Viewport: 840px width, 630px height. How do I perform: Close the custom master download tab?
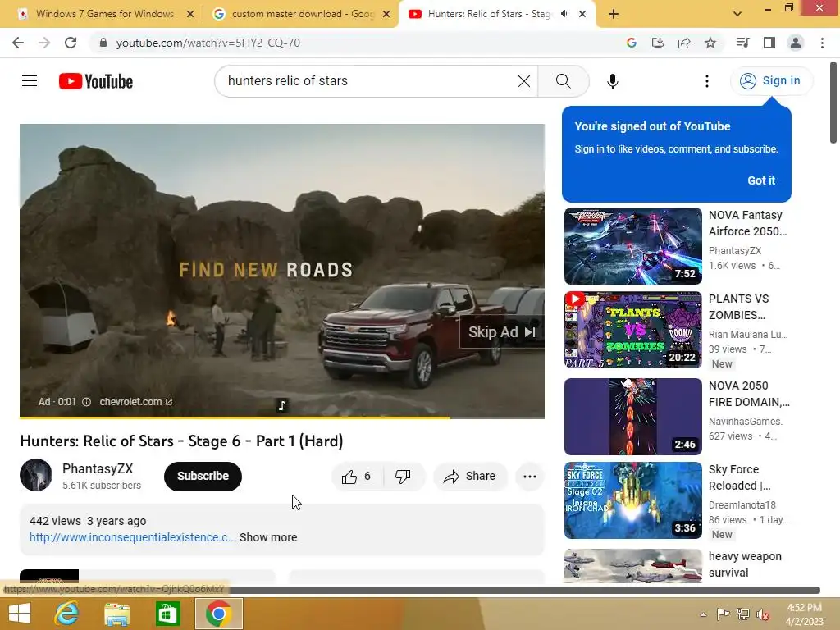[x=386, y=14]
